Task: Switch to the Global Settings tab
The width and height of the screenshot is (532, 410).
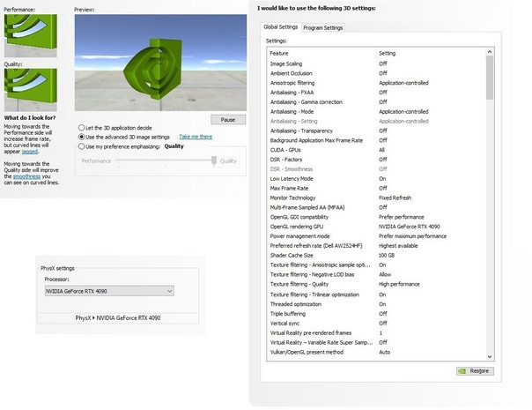Action: [281, 26]
